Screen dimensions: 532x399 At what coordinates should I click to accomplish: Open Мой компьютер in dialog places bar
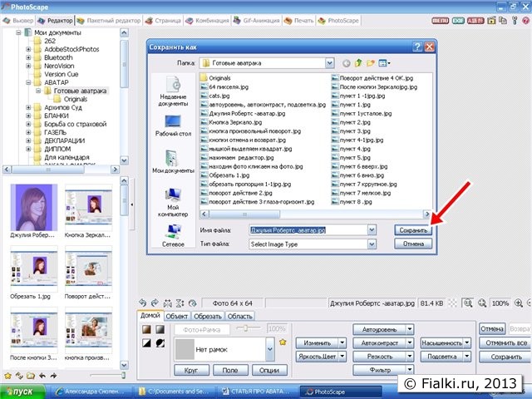(x=173, y=202)
